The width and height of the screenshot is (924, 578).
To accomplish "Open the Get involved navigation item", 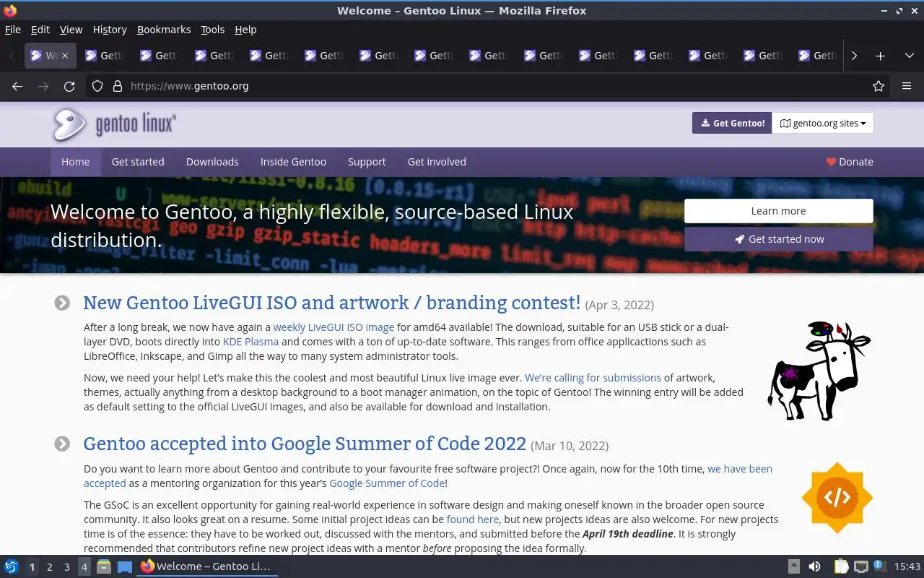I will [x=437, y=162].
